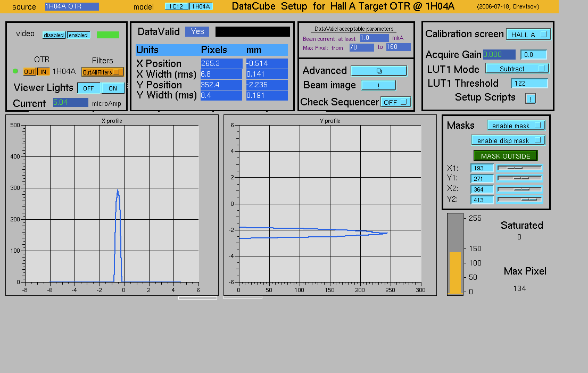Edit the X1 mask value 193

(x=482, y=168)
